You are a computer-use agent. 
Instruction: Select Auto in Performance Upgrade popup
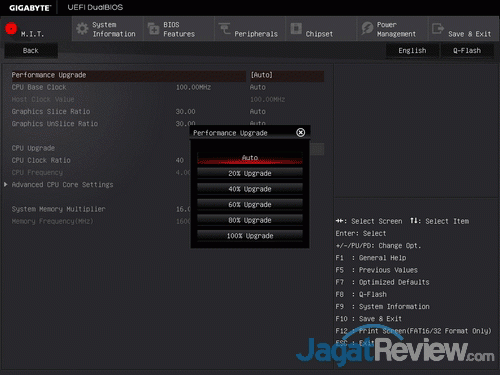coord(250,158)
